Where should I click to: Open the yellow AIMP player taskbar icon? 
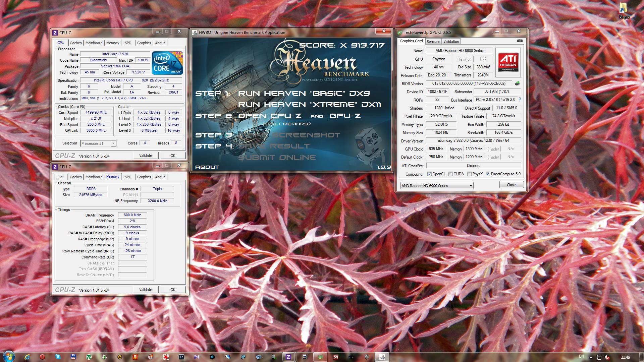pyautogui.click(x=120, y=357)
